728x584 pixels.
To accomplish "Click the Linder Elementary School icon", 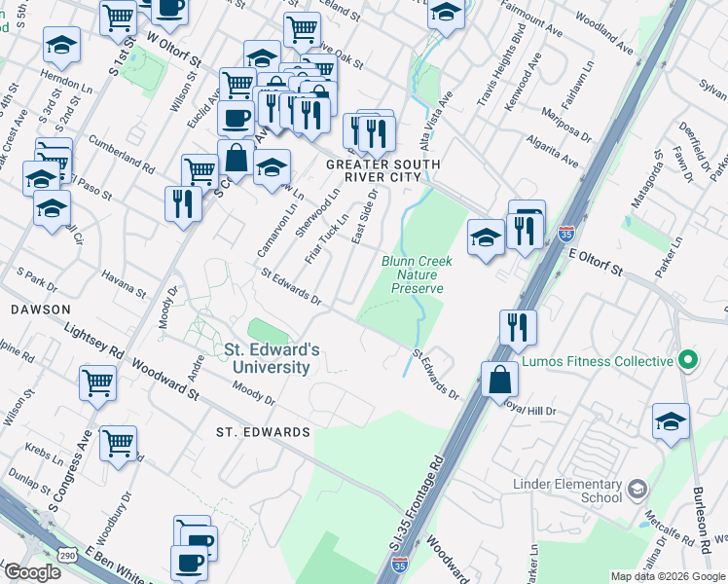I will pos(637,490).
